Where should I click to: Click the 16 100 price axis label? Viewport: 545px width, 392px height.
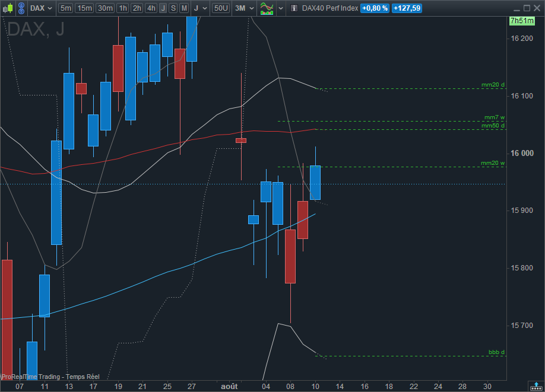[x=522, y=96]
